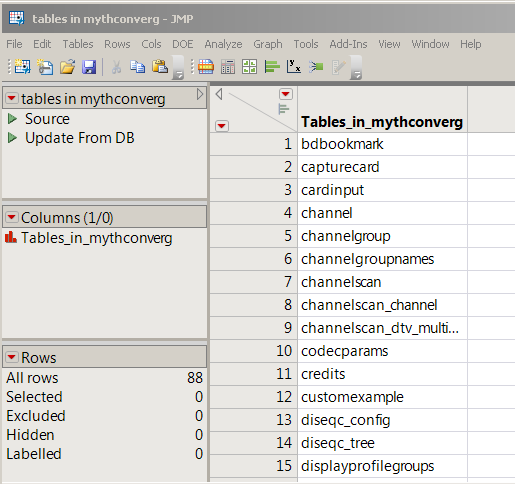Open the Tables menu
Screen dimensions: 515x484
78,44
